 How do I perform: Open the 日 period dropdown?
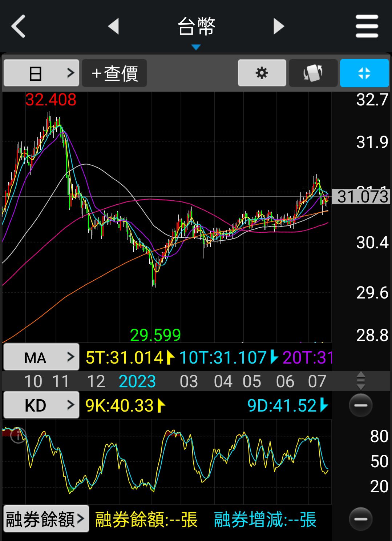click(41, 73)
